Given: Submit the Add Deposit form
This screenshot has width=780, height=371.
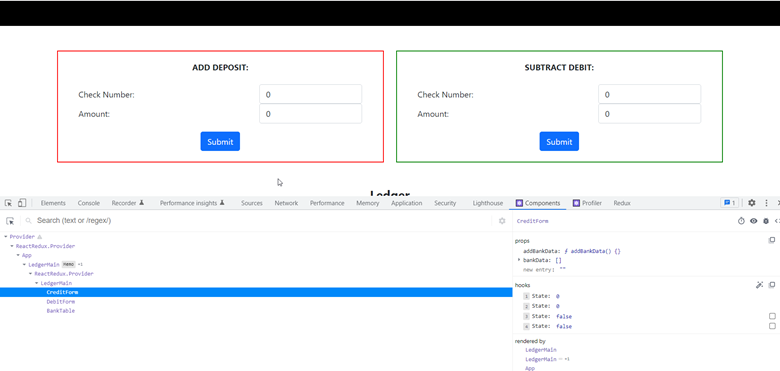Looking at the screenshot, I should tap(220, 141).
